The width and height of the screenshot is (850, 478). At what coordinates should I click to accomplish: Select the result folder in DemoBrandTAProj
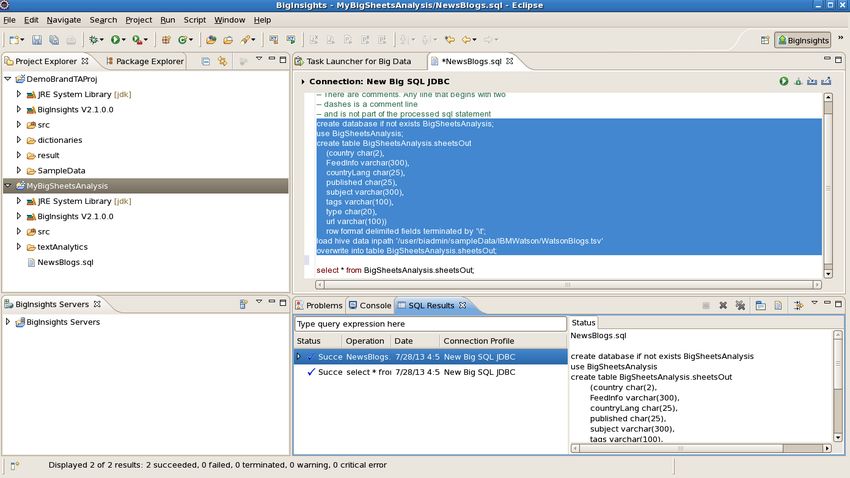48,156
